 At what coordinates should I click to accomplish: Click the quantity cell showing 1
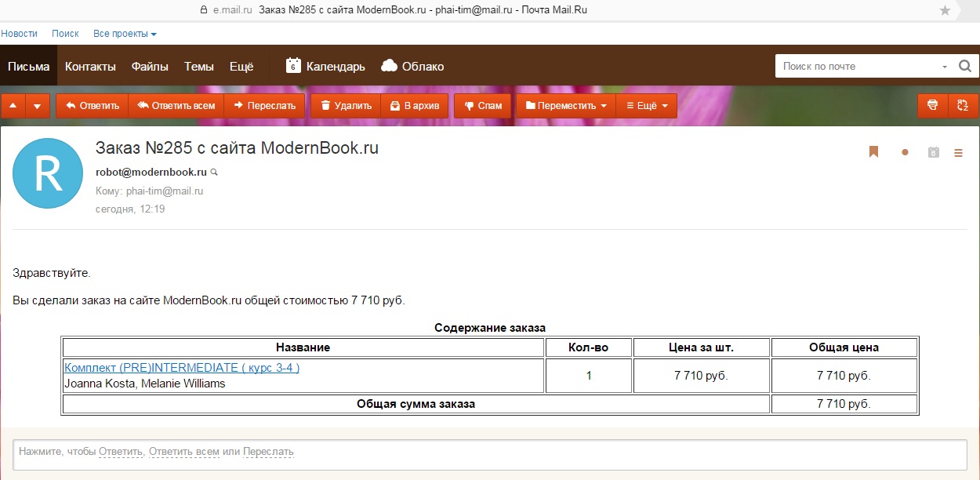tap(589, 376)
